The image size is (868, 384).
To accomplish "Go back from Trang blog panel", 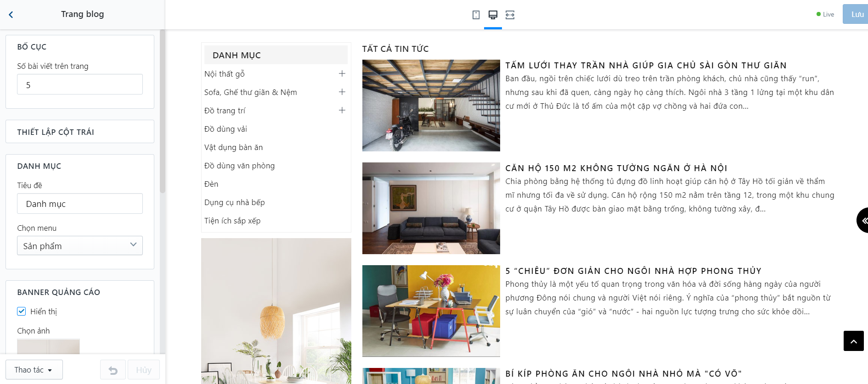I will [x=11, y=15].
